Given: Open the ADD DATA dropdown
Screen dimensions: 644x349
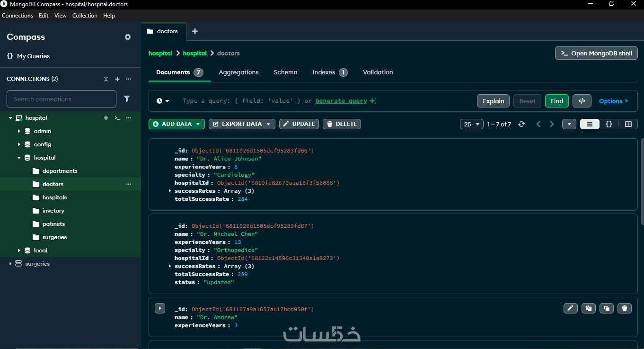Looking at the screenshot, I should coord(176,124).
